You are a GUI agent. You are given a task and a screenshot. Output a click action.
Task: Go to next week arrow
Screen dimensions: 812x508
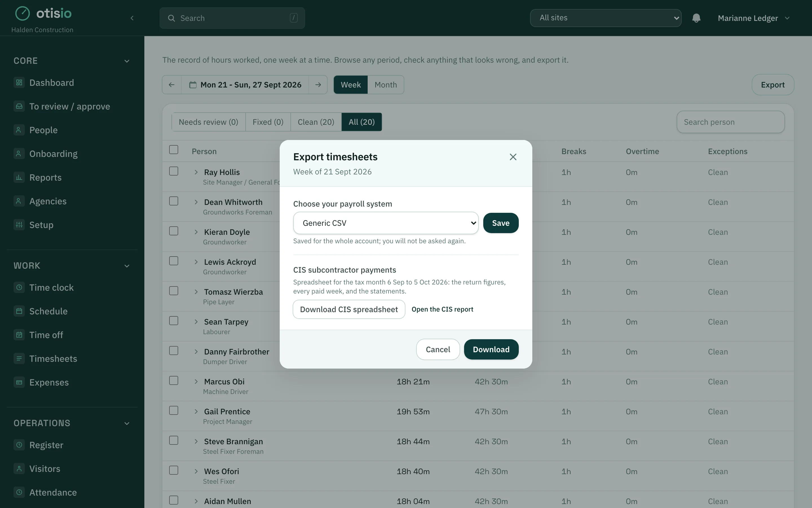pyautogui.click(x=318, y=85)
